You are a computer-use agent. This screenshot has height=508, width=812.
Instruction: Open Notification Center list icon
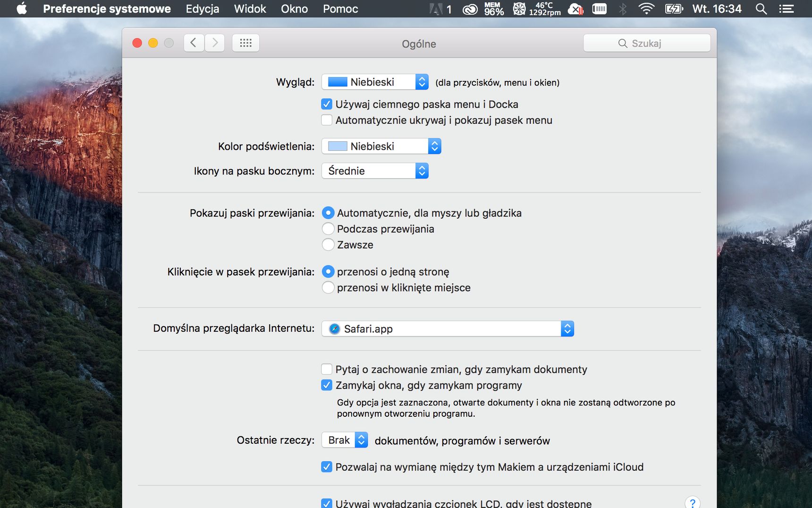[786, 9]
